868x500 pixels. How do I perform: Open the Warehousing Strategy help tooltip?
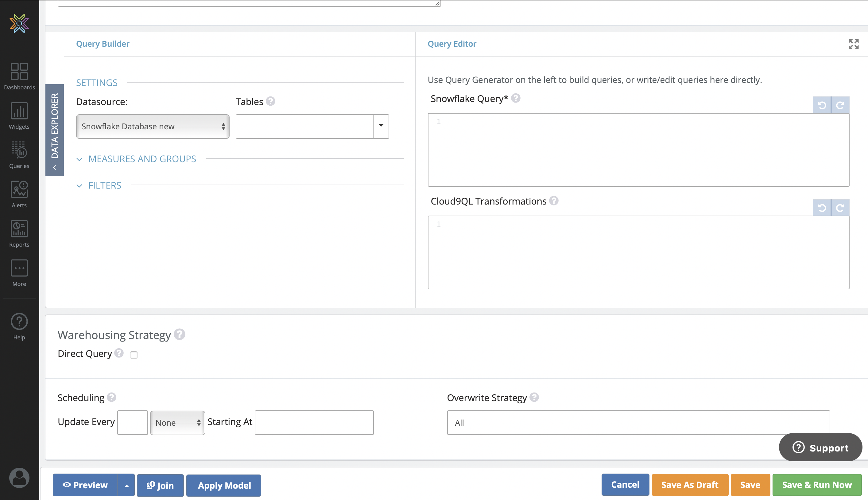pos(180,334)
